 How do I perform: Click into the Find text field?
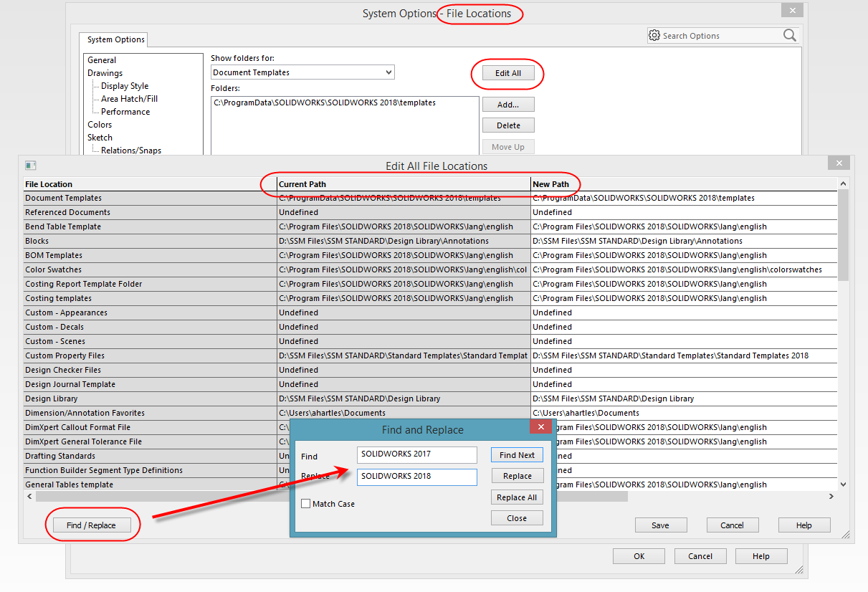tap(416, 454)
